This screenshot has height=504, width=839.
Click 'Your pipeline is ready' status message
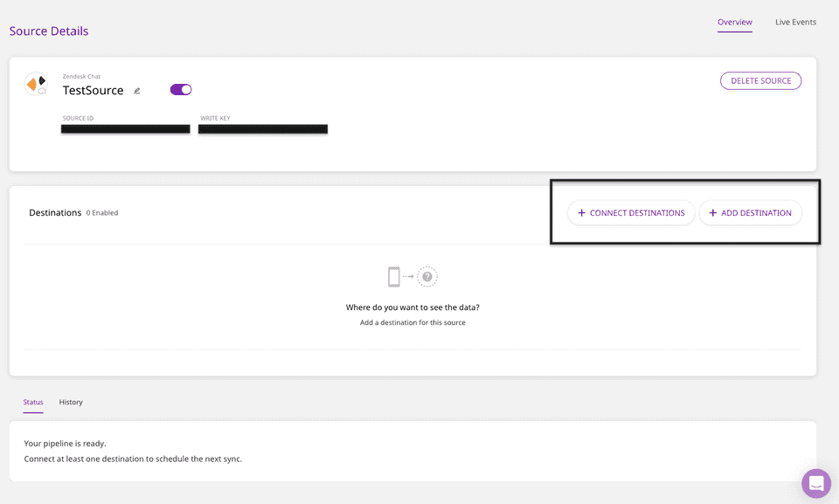(65, 444)
